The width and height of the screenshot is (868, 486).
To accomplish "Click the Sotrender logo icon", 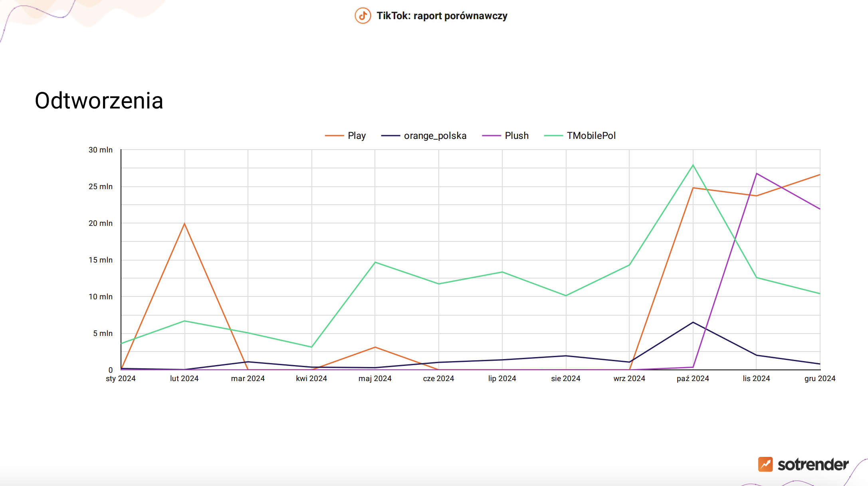I will pos(765,464).
